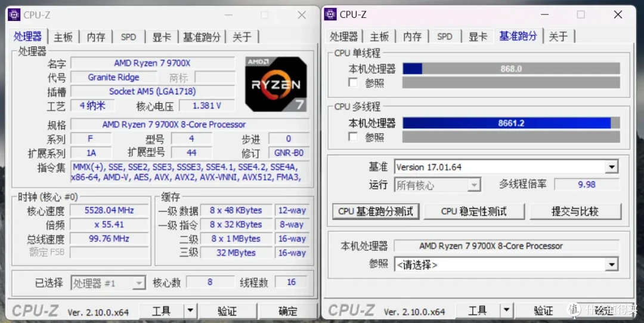Click the 指令集 instruction list text
The height and width of the screenshot is (323, 644).
point(190,172)
